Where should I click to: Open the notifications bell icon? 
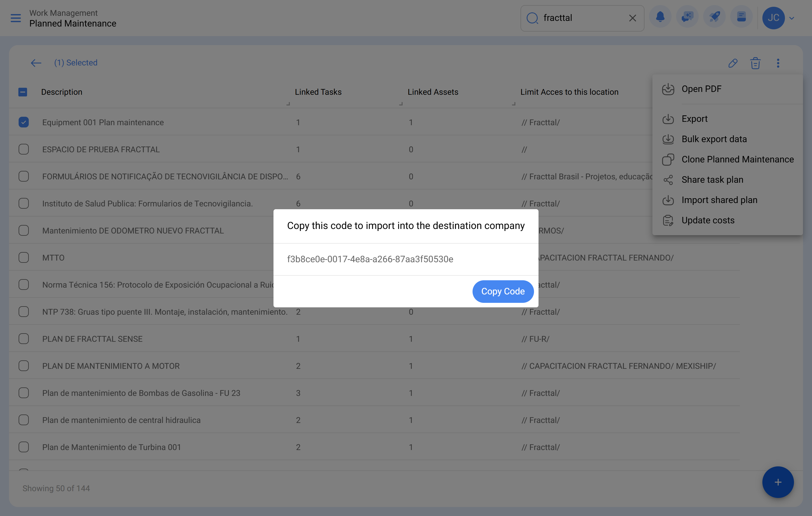[x=660, y=17]
